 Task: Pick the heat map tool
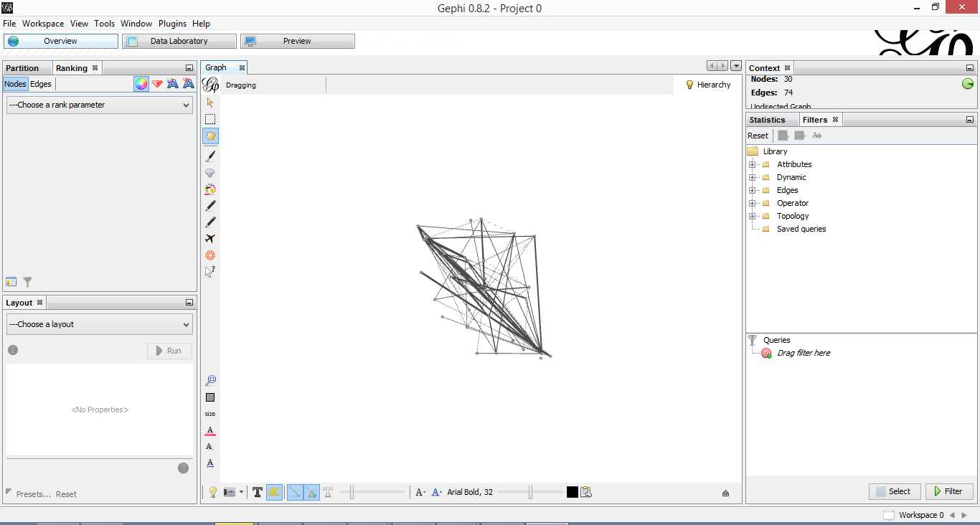pos(210,255)
